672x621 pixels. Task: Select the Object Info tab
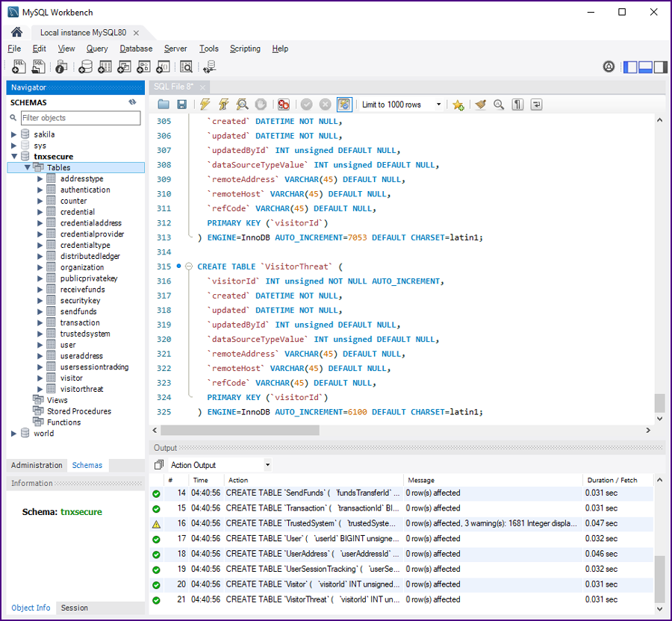click(31, 608)
